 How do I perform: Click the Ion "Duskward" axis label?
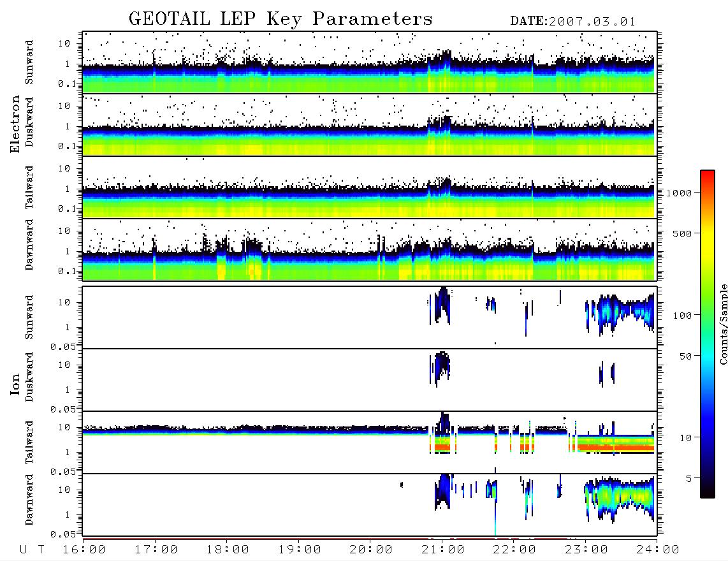29,377
